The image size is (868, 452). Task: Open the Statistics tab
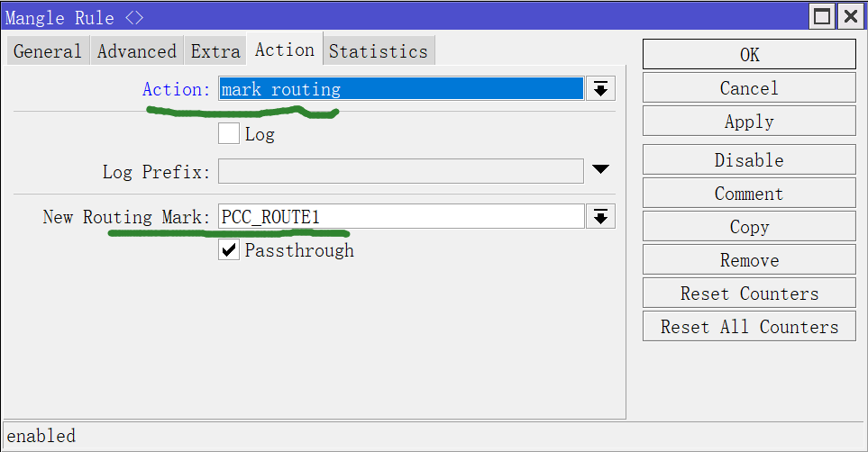coord(379,51)
